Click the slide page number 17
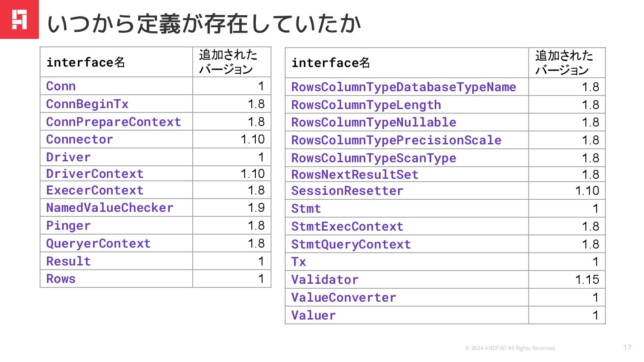The image size is (644, 362). (627, 347)
